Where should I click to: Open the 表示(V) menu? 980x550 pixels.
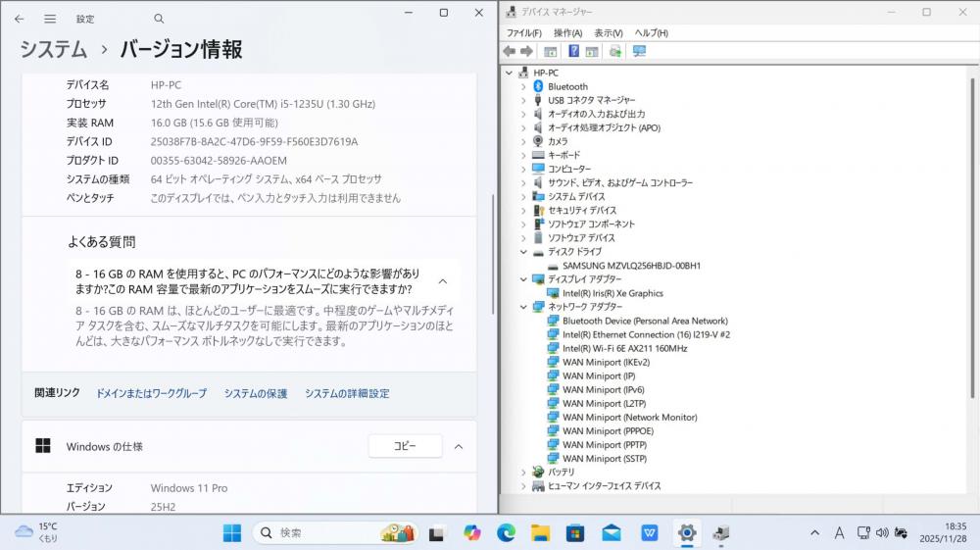(x=609, y=32)
